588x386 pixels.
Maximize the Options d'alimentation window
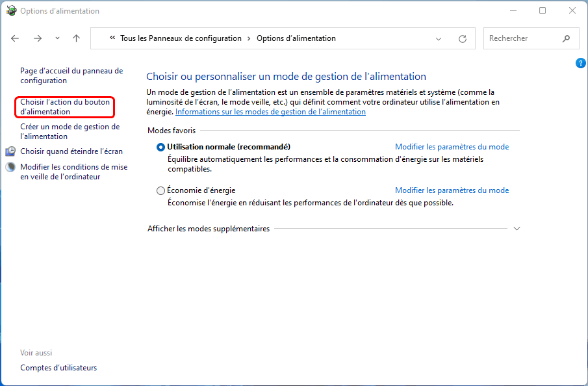point(543,11)
